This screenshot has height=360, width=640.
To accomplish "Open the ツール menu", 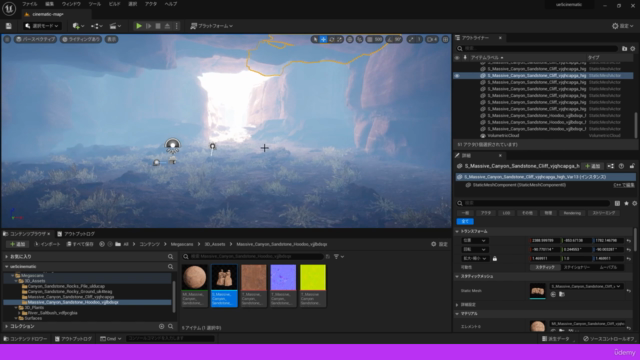I will coord(95,4).
